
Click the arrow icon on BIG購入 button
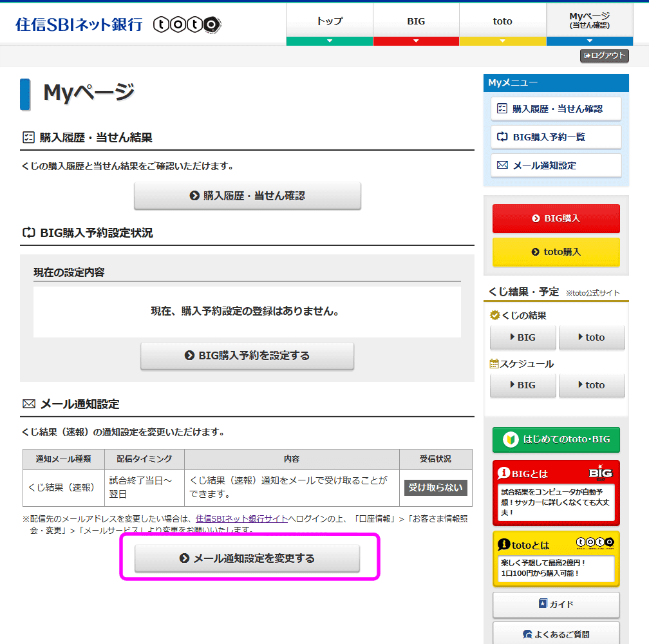click(536, 218)
